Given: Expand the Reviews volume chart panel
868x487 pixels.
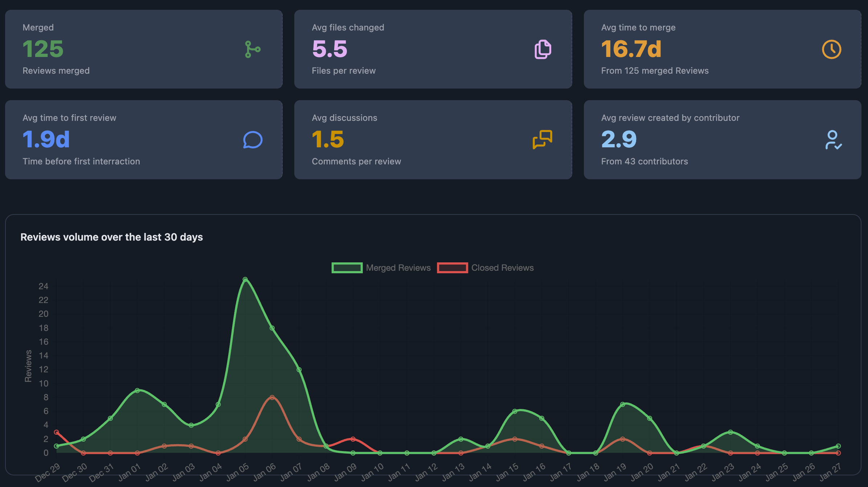Looking at the screenshot, I should (x=434, y=348).
